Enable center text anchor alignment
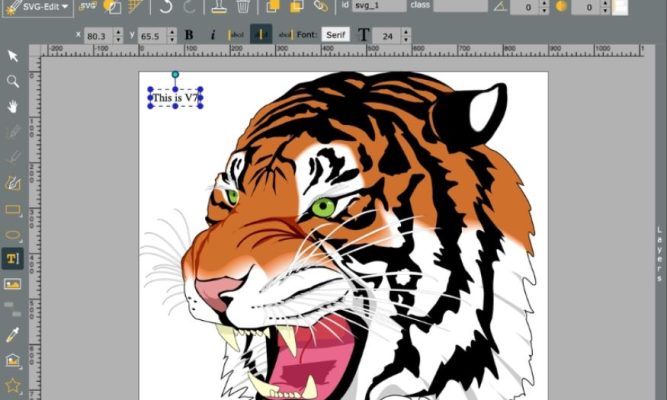The image size is (667, 400). [260, 35]
